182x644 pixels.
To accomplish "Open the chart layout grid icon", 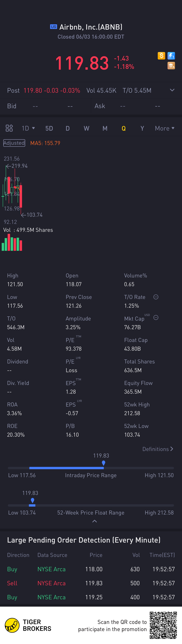I will (9, 128).
